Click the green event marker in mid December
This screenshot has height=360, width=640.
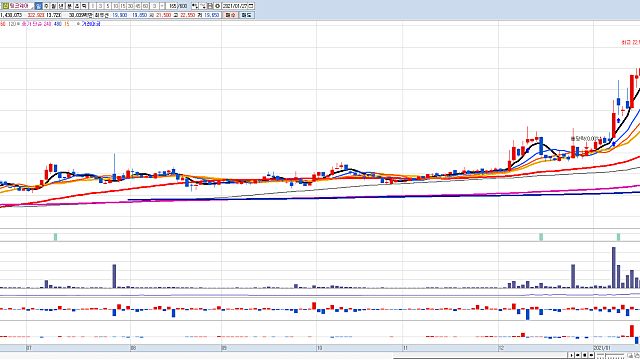point(541,237)
